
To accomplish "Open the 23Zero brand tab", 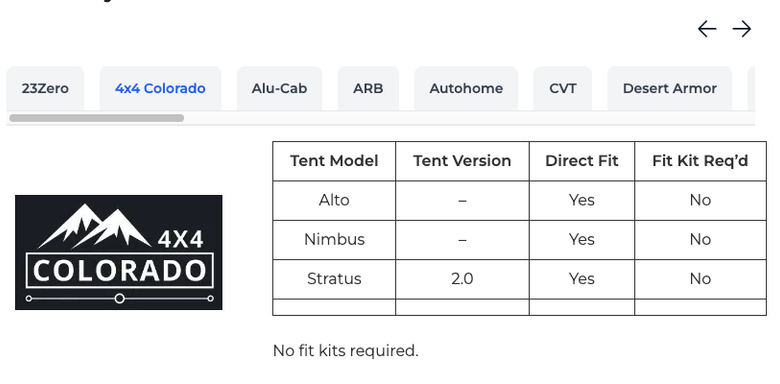I will (x=45, y=89).
